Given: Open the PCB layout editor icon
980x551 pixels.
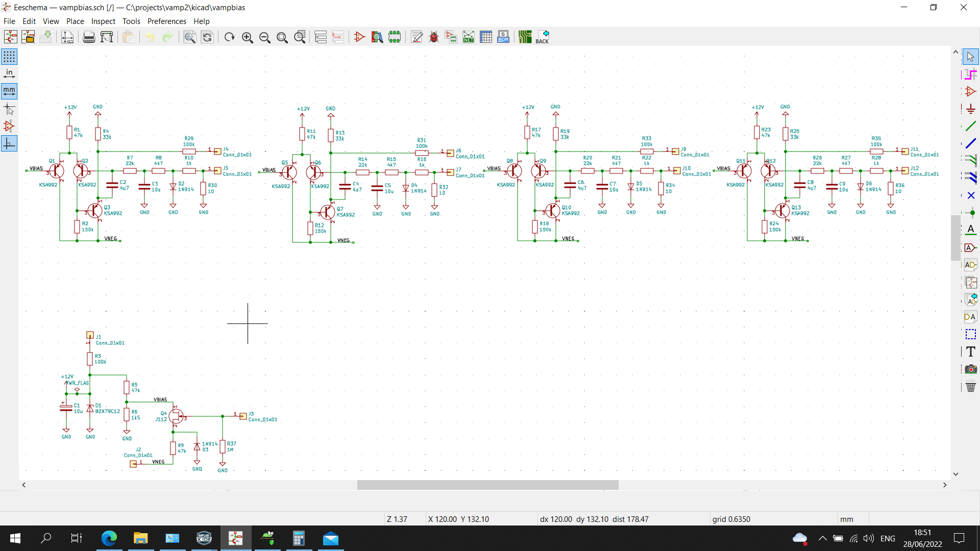Looking at the screenshot, I should click(x=525, y=37).
